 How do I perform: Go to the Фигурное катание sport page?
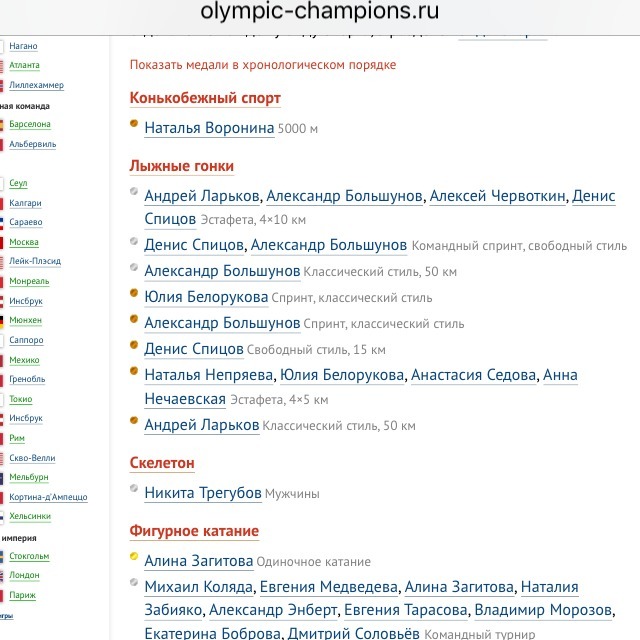click(194, 531)
